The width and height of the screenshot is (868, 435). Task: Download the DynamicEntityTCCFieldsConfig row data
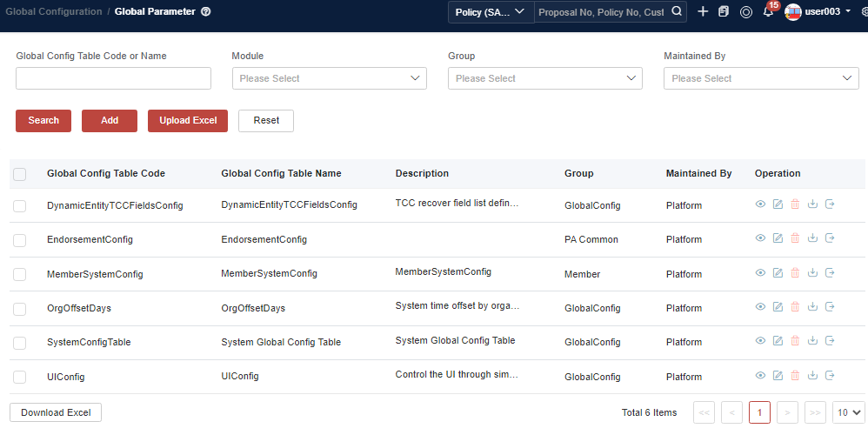coord(812,204)
